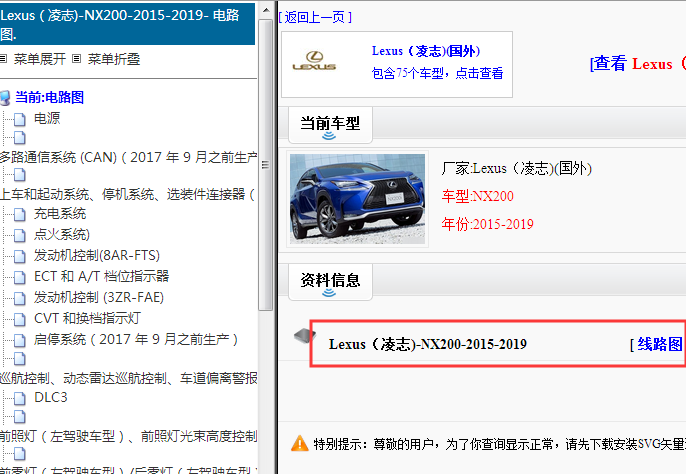Click the 年份:2015-2019 red text
Screen dimensions: 686x474
(x=487, y=224)
